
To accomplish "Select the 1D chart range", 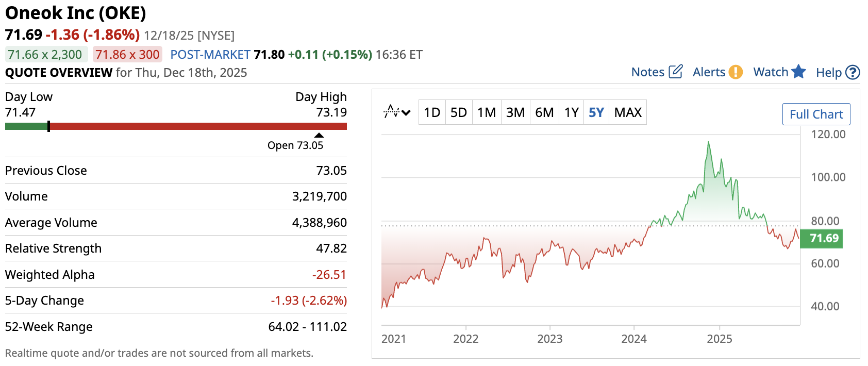I will 432,112.
